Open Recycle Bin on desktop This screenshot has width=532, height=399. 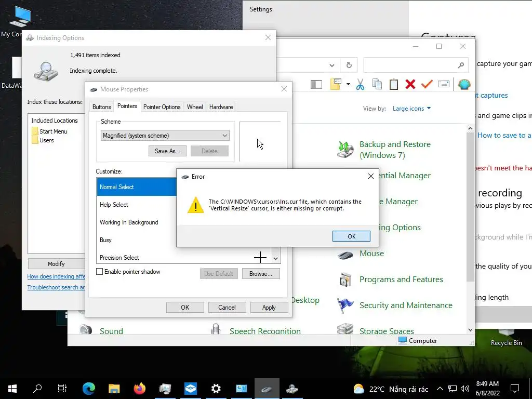(x=506, y=338)
